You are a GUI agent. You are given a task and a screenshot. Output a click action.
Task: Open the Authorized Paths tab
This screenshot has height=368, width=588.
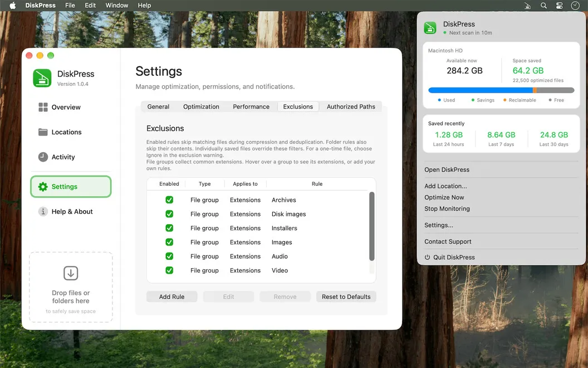(351, 106)
